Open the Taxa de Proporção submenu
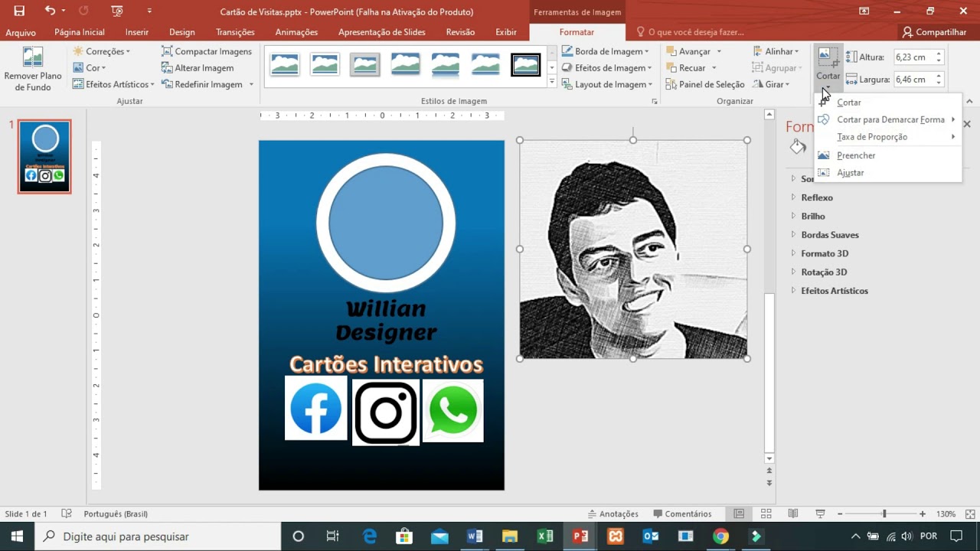 (x=887, y=137)
